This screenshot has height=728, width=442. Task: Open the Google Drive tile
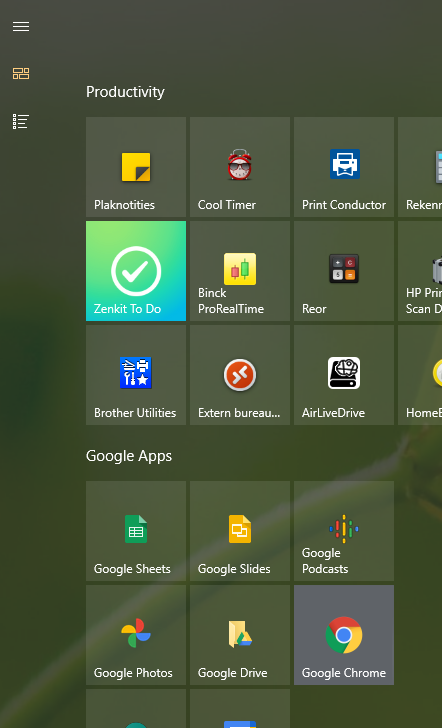coord(240,635)
